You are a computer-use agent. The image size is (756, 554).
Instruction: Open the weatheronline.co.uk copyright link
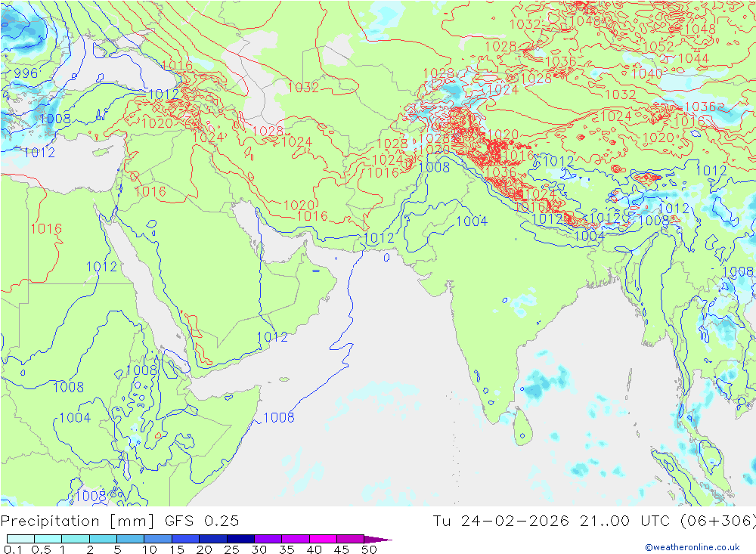692,547
